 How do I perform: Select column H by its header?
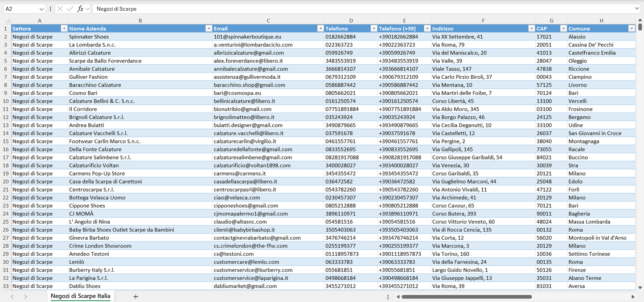click(x=602, y=21)
